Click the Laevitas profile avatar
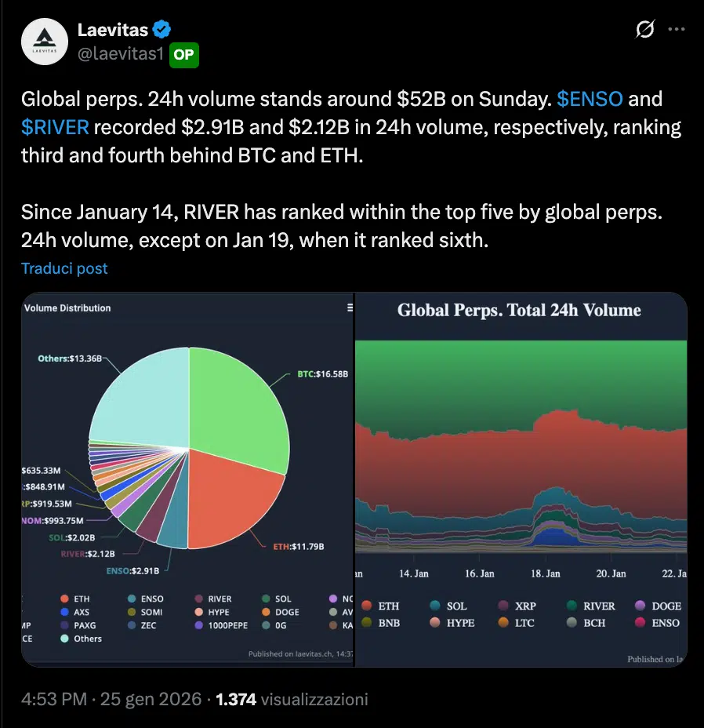This screenshot has height=728, width=704. tap(45, 41)
